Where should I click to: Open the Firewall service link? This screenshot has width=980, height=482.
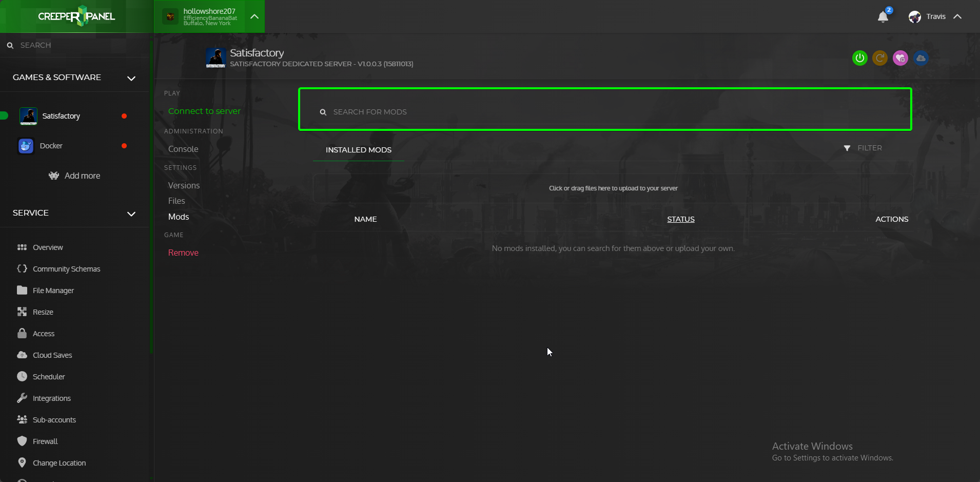(45, 441)
